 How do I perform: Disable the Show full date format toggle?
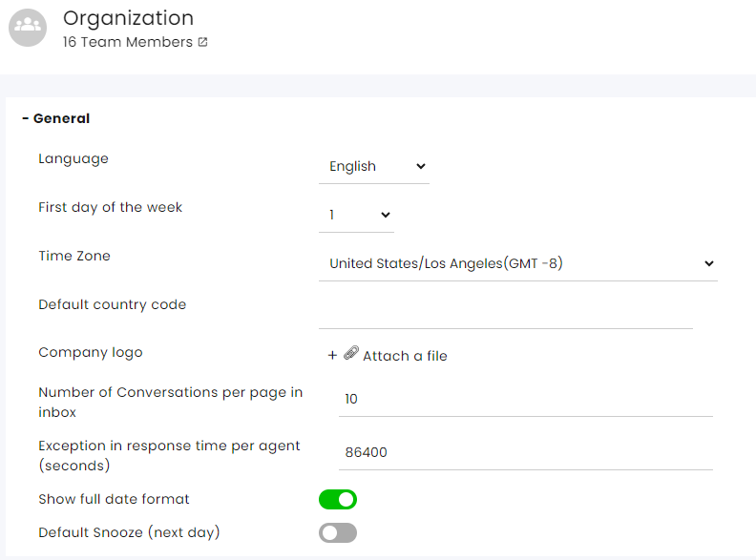pos(338,499)
